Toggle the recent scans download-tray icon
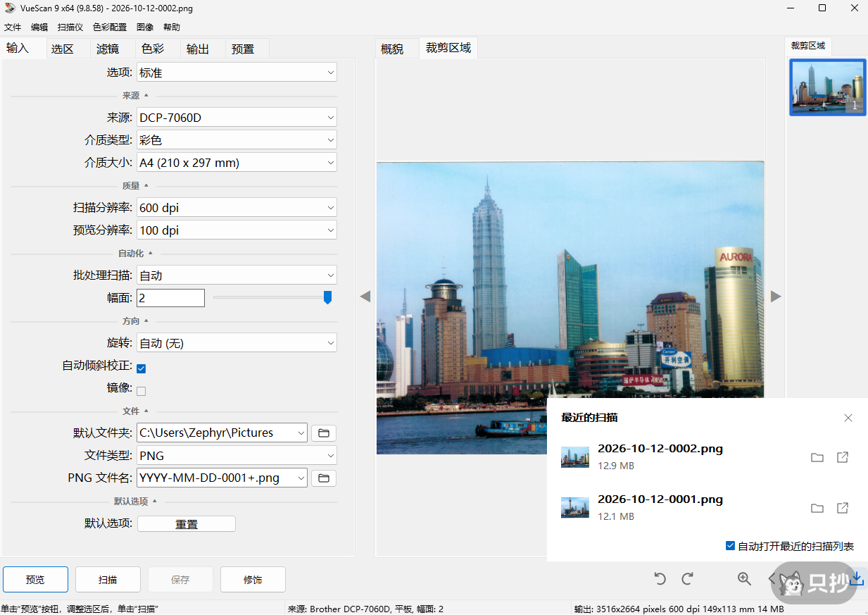Viewport: 868px width, 615px height. pyautogui.click(x=857, y=579)
